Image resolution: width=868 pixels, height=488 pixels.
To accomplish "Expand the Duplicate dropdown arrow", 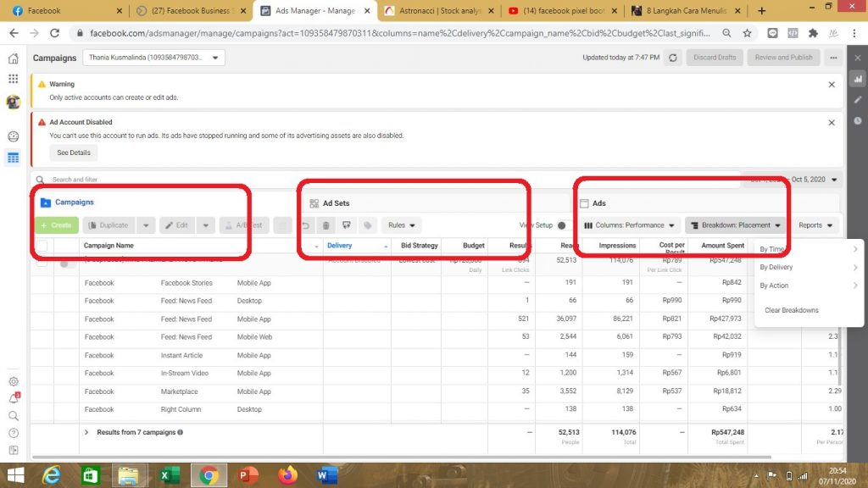I will [144, 225].
